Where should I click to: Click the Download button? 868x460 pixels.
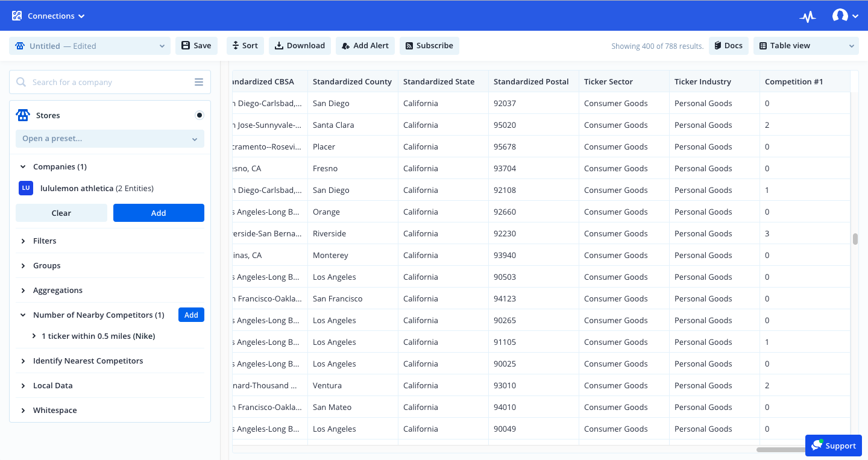point(300,46)
